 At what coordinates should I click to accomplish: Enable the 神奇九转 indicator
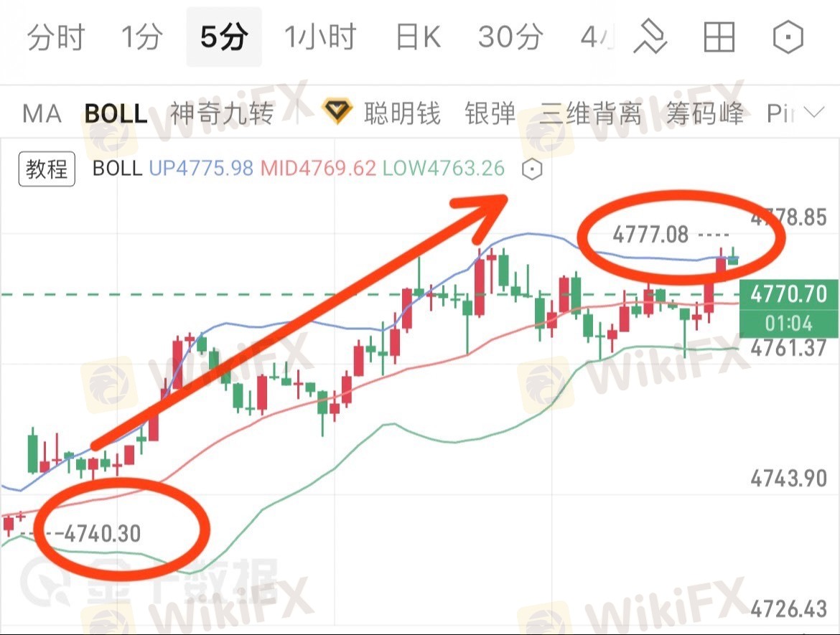(x=222, y=113)
